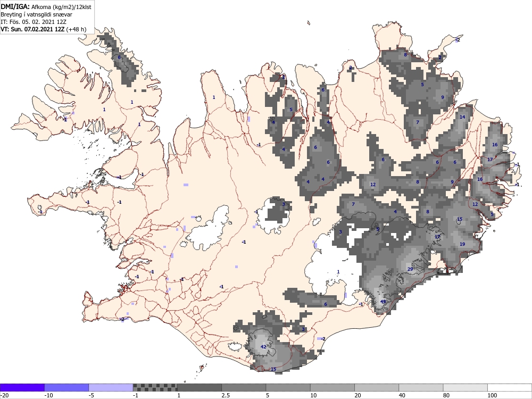
Task: Click the map value '14' in the northeast
Action: point(462,117)
